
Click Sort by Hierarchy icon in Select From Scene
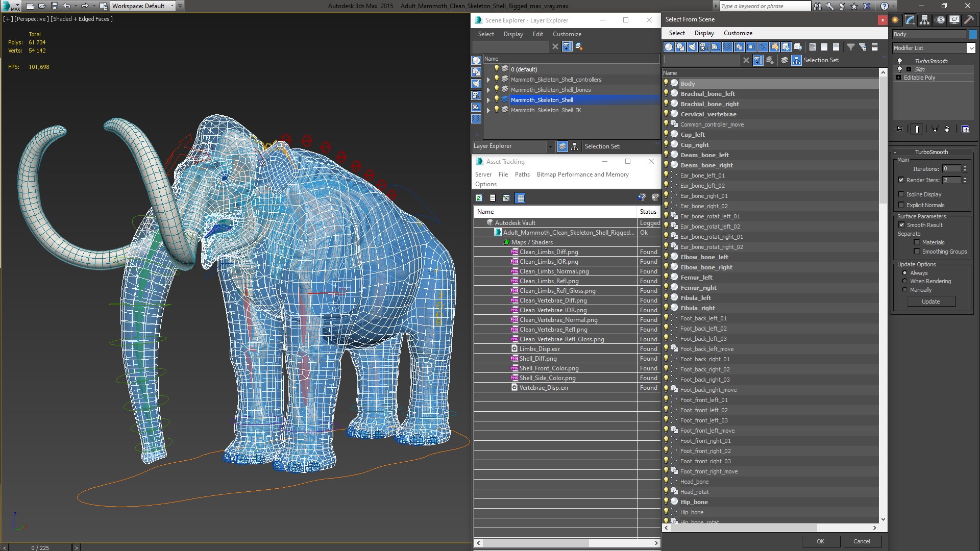click(796, 60)
